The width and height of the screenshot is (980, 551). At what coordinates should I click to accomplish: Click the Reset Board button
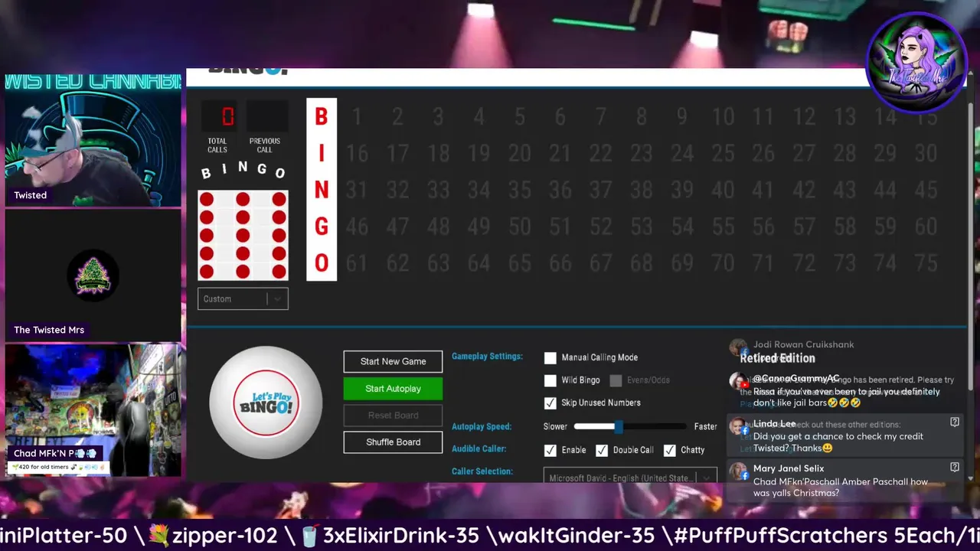click(393, 415)
